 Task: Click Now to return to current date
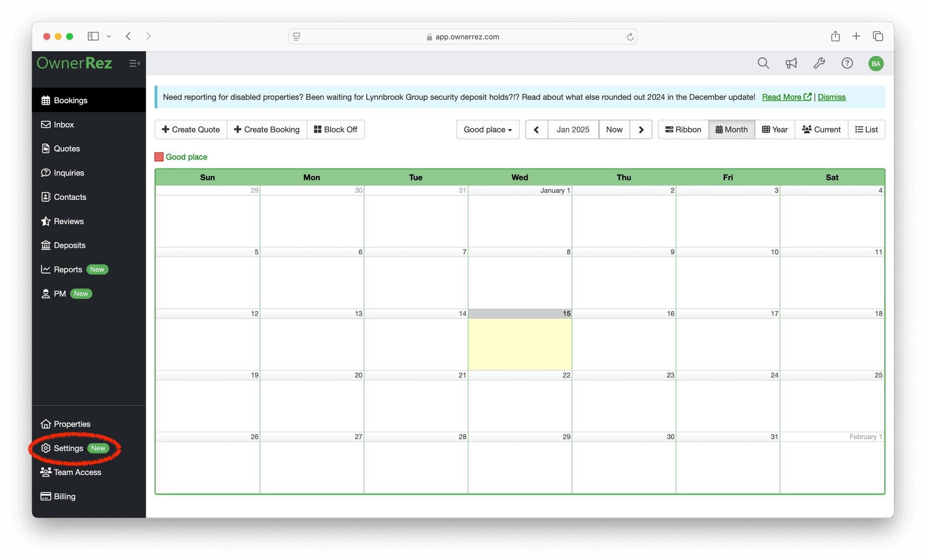tap(614, 129)
